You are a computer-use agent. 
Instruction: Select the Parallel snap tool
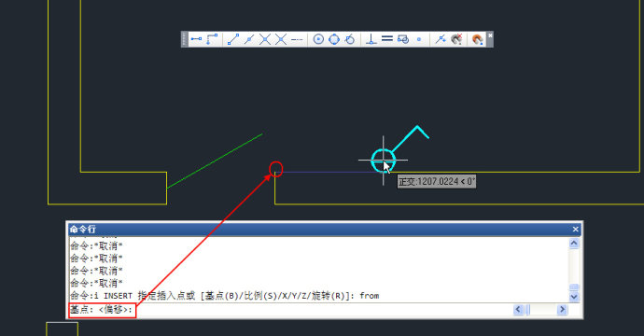pos(387,39)
